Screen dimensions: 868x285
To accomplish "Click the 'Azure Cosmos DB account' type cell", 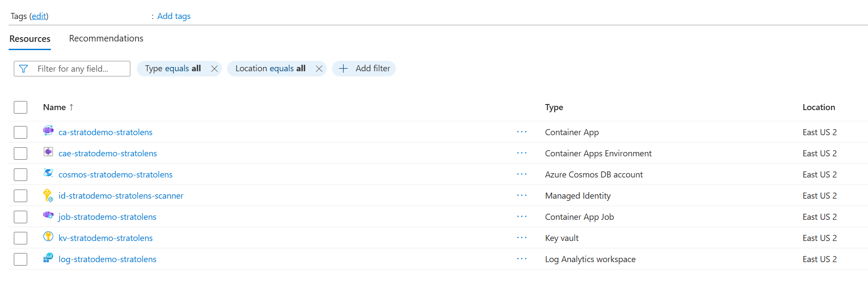I will [x=594, y=174].
